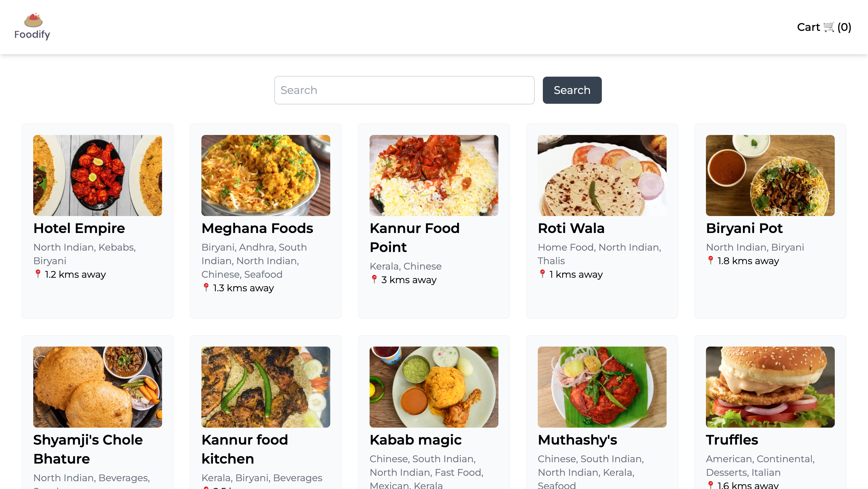Click the location pin on Kannur Food Point
The width and height of the screenshot is (868, 489).
click(374, 279)
